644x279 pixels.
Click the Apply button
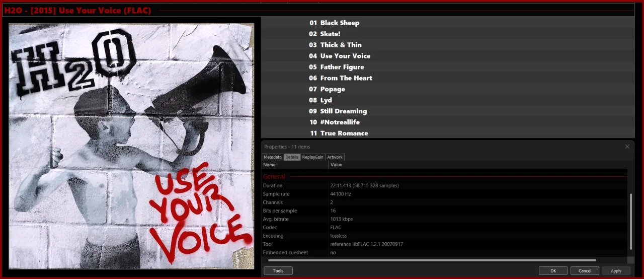(x=616, y=270)
